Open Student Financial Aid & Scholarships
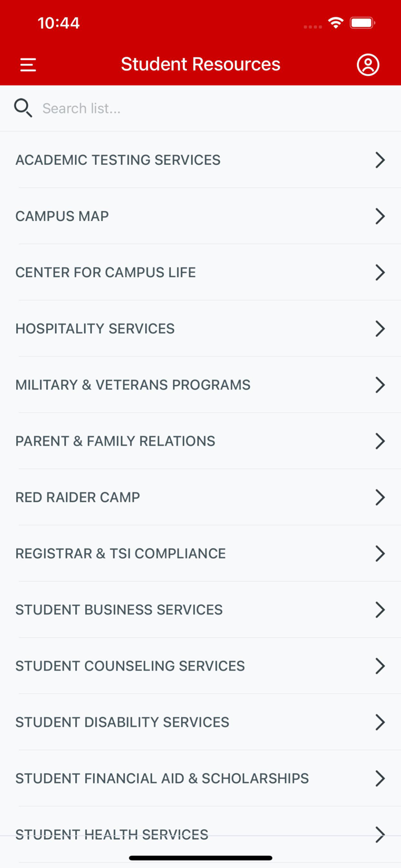 162,778
